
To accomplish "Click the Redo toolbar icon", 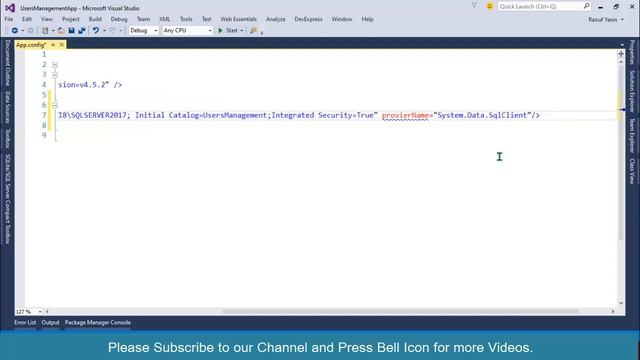I will 112,31.
